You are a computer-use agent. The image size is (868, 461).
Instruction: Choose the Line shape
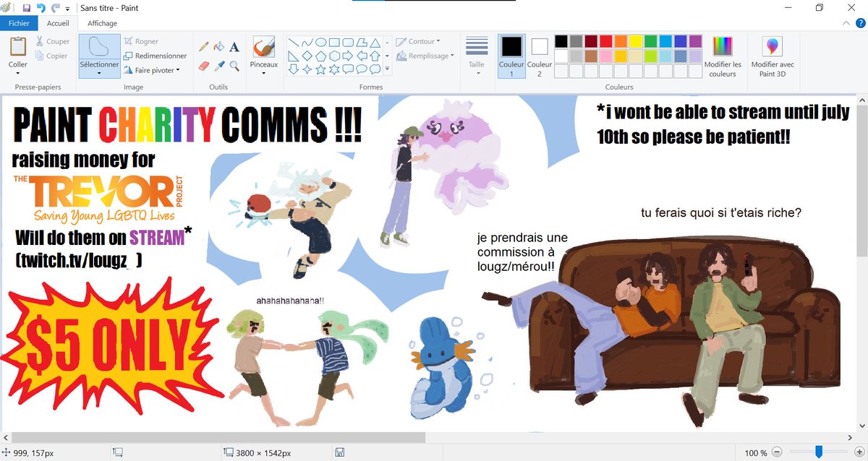tap(294, 42)
